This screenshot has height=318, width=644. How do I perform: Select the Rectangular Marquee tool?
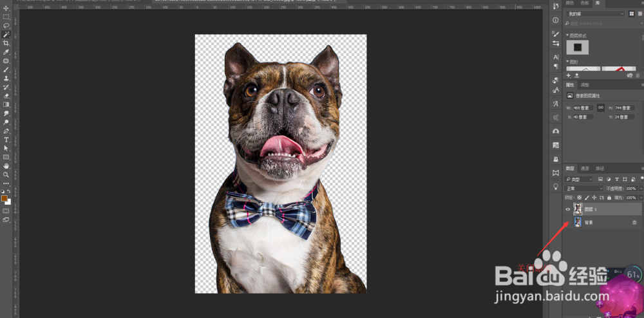pos(6,17)
